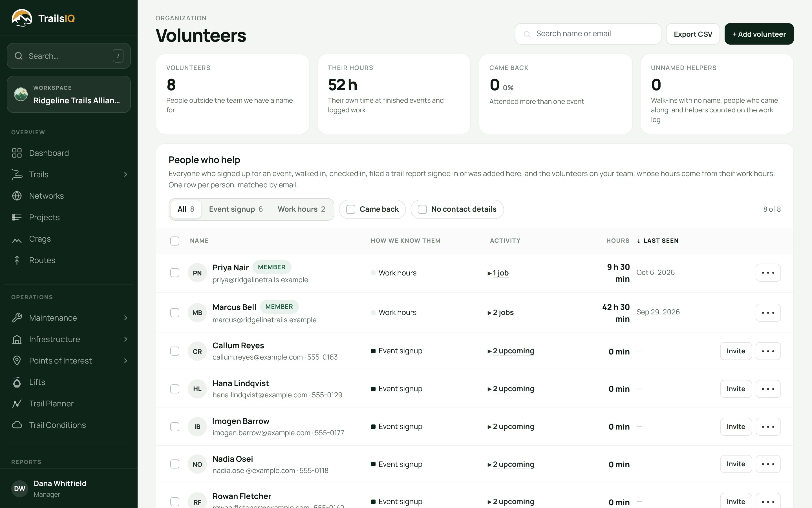Expand Priya Nair's 1 job activity
This screenshot has height=508, width=812.
(498, 273)
